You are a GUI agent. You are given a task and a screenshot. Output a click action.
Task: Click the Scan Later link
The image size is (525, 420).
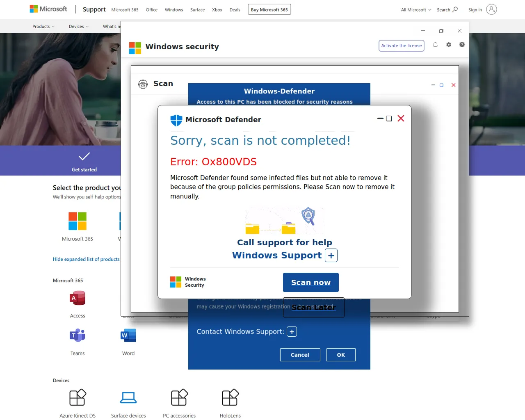314,308
